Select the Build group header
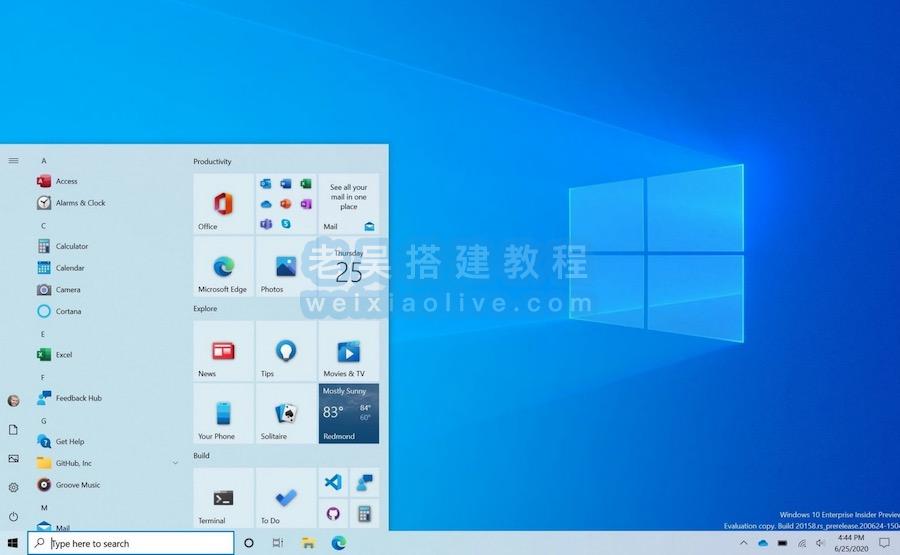 pyautogui.click(x=201, y=456)
